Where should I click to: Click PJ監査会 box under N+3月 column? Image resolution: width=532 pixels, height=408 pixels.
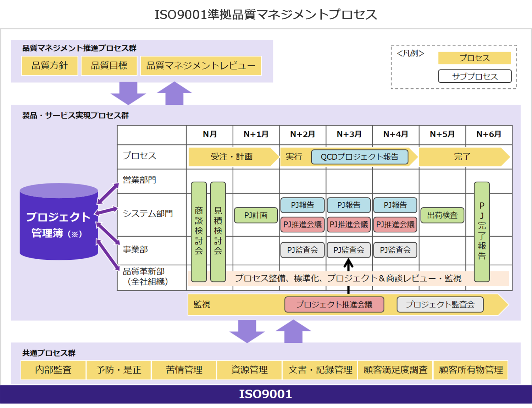point(349,250)
